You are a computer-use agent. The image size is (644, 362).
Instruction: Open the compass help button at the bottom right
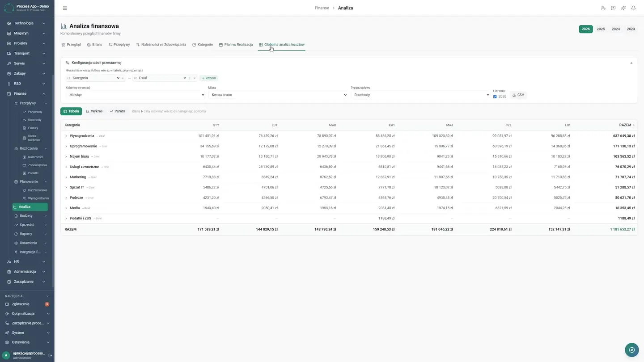point(631,350)
